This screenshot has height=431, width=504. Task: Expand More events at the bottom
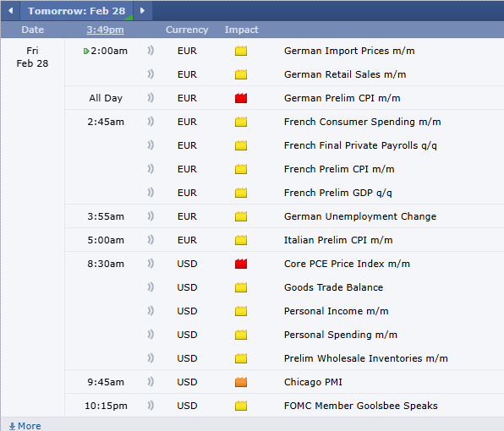tap(25, 426)
